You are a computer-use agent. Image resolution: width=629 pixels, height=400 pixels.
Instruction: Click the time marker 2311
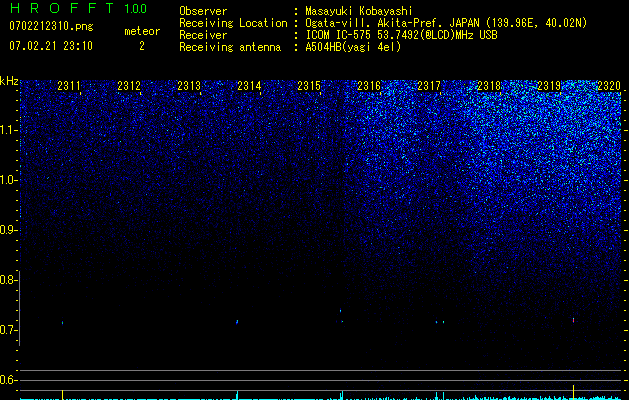(x=69, y=86)
